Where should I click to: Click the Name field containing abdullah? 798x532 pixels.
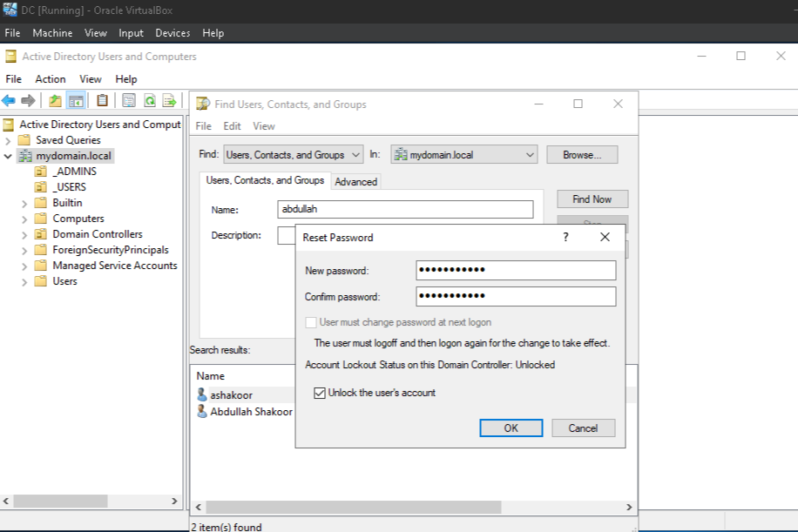tap(405, 209)
